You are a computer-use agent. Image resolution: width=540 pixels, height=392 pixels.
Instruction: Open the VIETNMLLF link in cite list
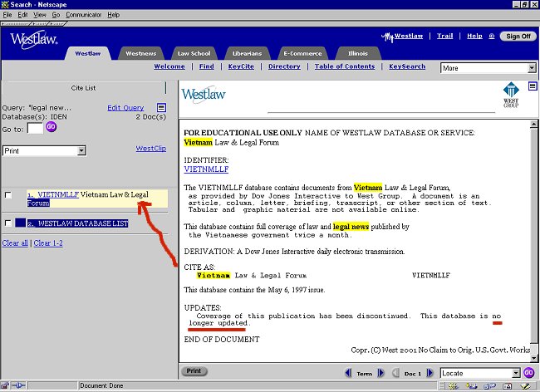click(58, 194)
